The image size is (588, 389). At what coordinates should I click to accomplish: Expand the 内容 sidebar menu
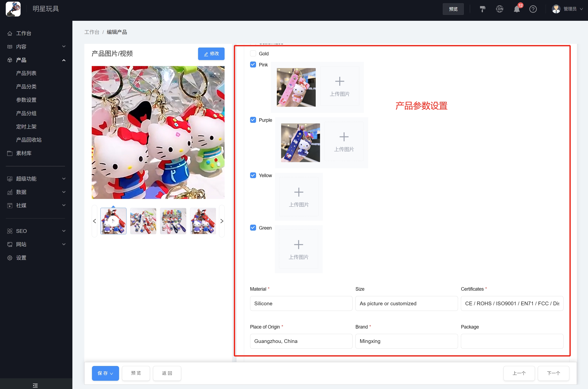(x=64, y=47)
